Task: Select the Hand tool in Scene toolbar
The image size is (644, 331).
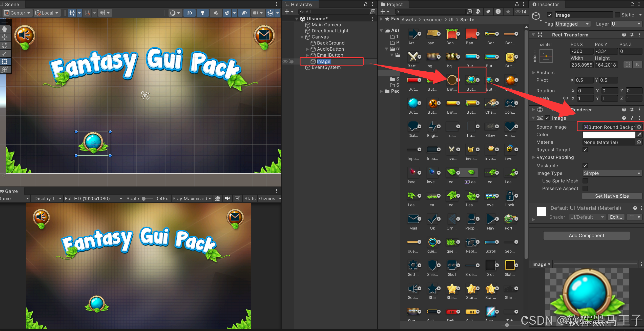Action: click(x=5, y=29)
